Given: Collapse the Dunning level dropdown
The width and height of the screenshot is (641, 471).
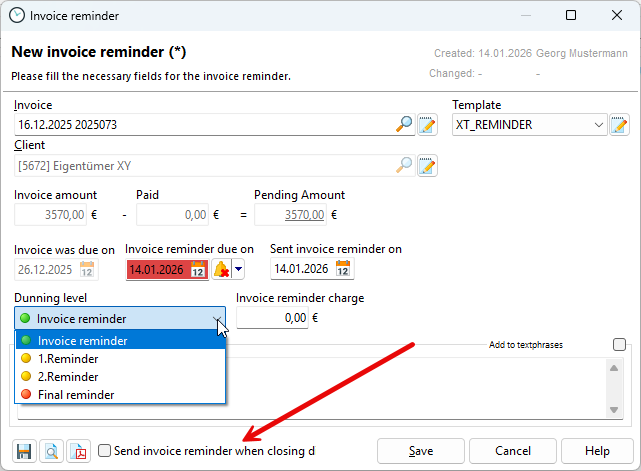Looking at the screenshot, I should click(217, 319).
